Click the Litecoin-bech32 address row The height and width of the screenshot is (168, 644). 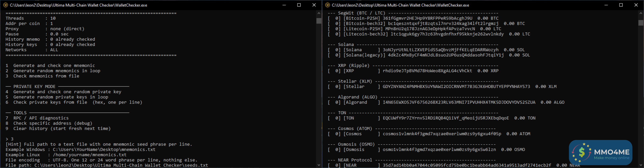click(429, 34)
